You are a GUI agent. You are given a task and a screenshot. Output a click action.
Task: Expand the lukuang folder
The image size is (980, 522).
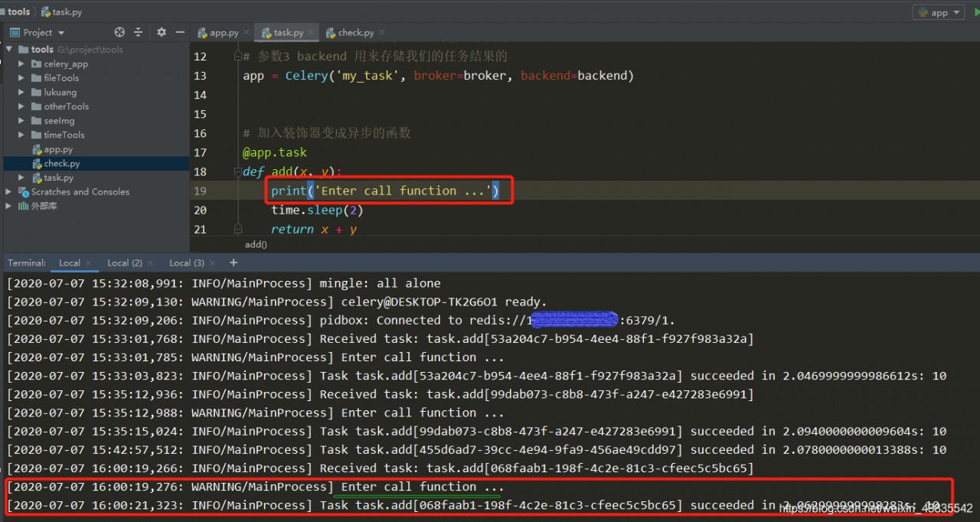[21, 93]
